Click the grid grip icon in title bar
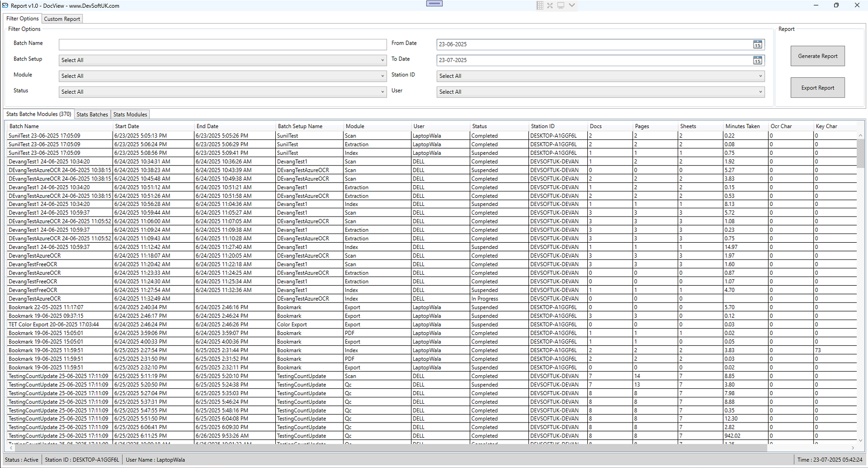 click(x=540, y=5)
